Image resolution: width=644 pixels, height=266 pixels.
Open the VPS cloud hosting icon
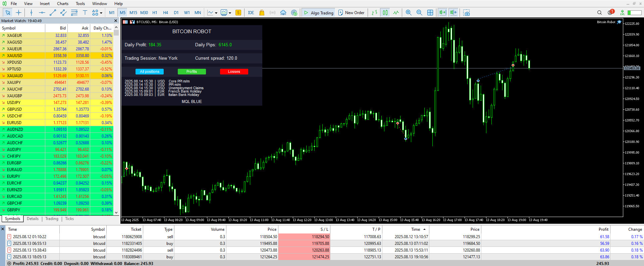pyautogui.click(x=283, y=13)
